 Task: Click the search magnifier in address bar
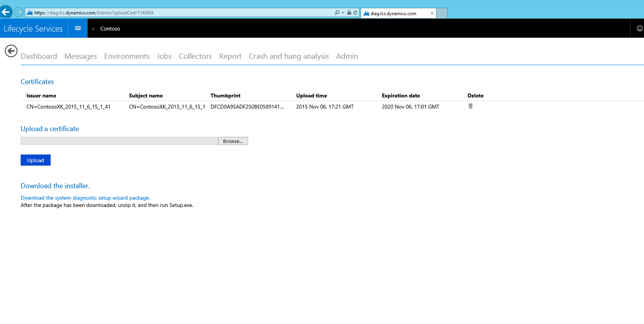tap(337, 13)
